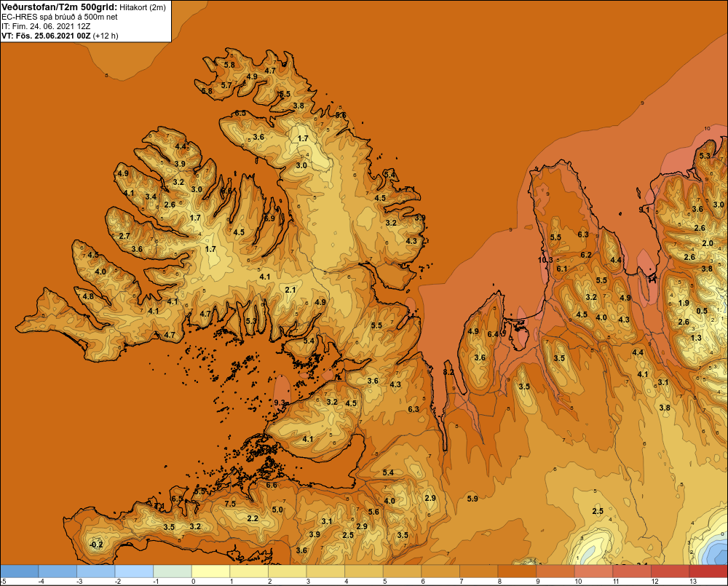728x586 pixels.
Task: Click the 'IT: Fim. 24. 06. 2021 12Z' line
Action: pos(47,26)
